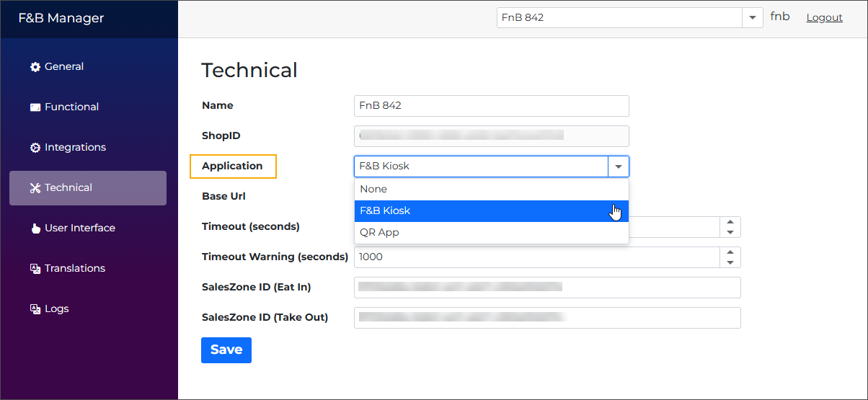Select the Technical menu item
The image size is (868, 400).
click(x=88, y=187)
